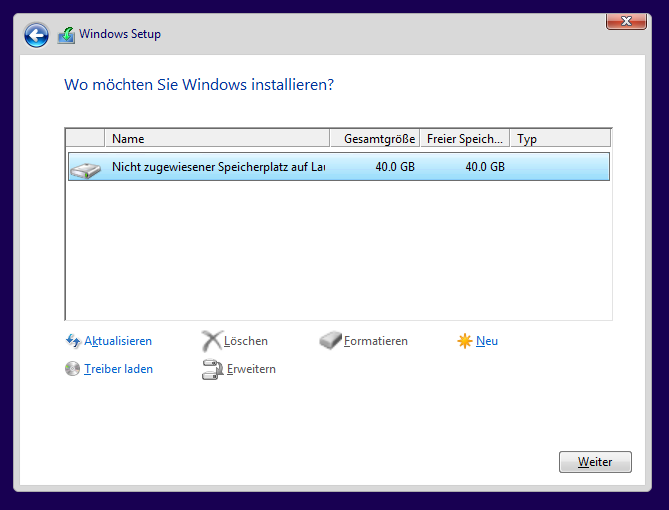Screen dimensions: 669x510
Task: Create a new partition with Neu
Action: click(x=487, y=341)
